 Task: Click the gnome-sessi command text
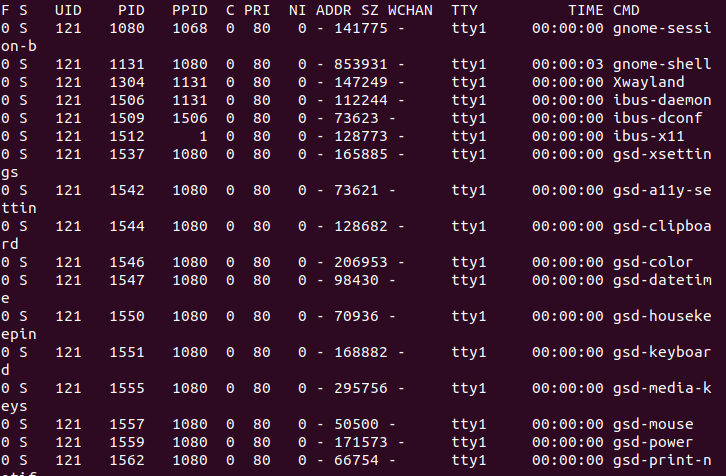(662, 28)
